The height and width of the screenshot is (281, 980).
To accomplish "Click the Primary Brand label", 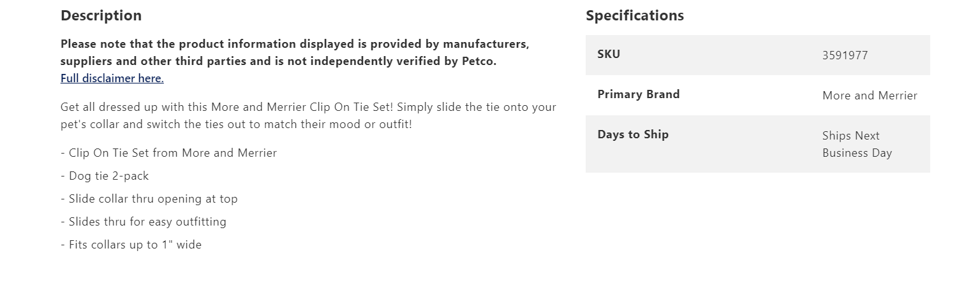I will click(x=638, y=94).
